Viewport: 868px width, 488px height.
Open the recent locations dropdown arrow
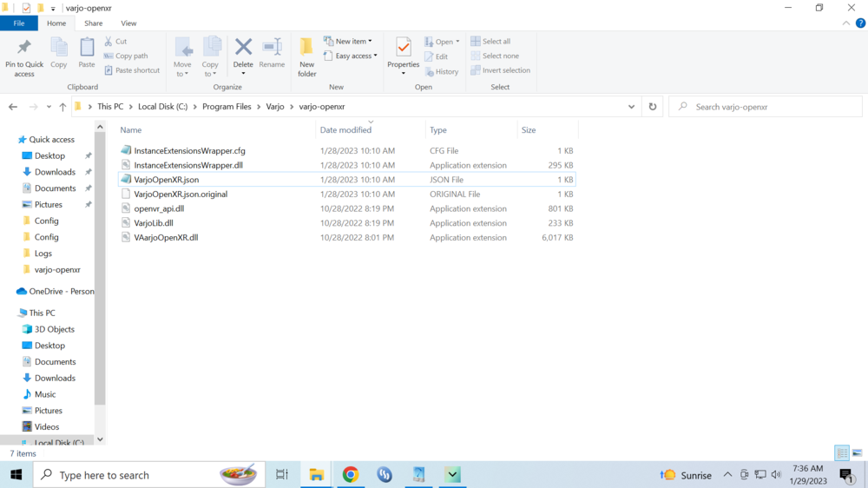[49, 107]
